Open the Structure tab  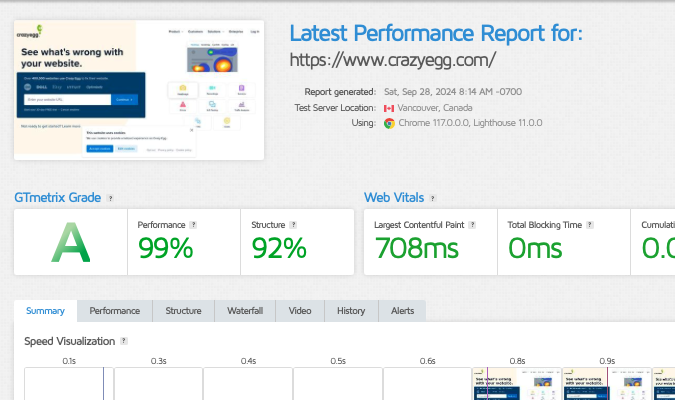point(183,311)
